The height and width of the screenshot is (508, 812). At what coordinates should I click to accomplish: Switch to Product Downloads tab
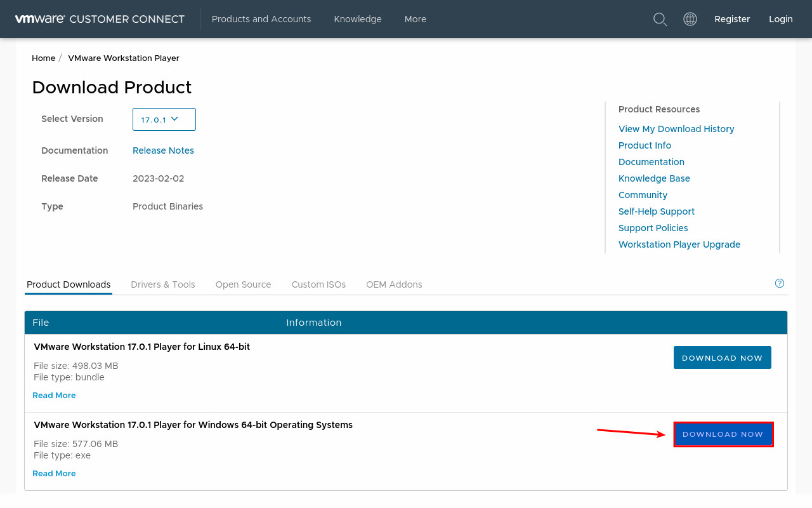pos(69,284)
